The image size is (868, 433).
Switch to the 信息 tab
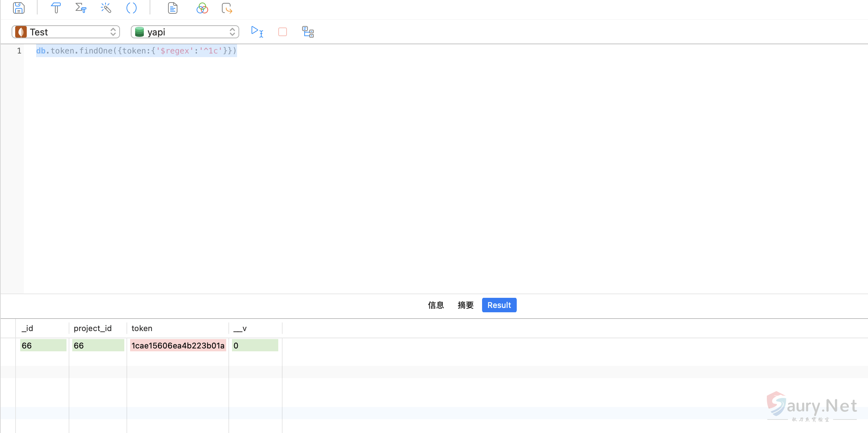[x=436, y=305]
